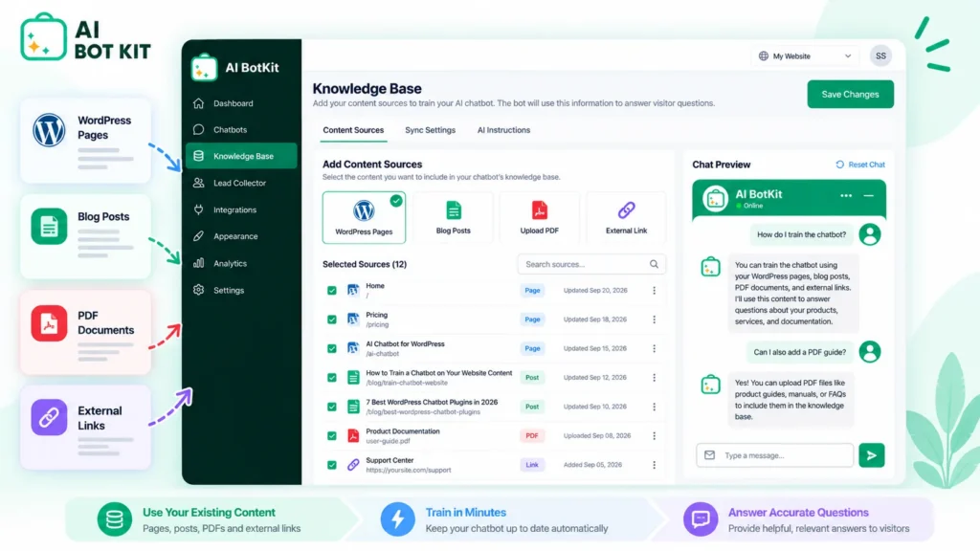This screenshot has height=551, width=980.
Task: Click the Use Your Existing Content database icon
Action: (115, 519)
